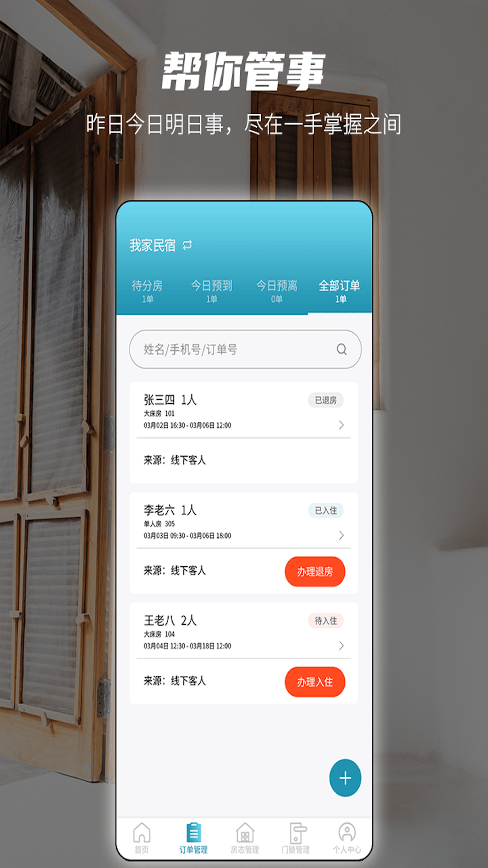Switch to 今日预离 tab
488x868 pixels.
(x=277, y=291)
